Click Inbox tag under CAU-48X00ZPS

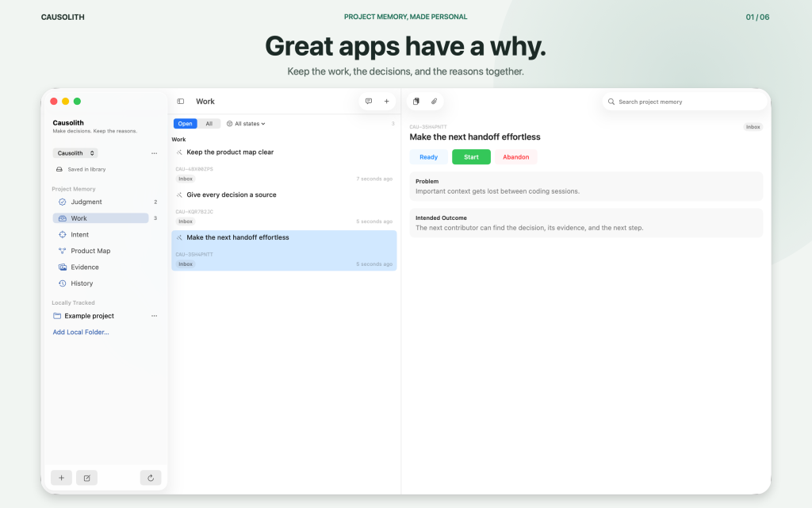point(186,179)
